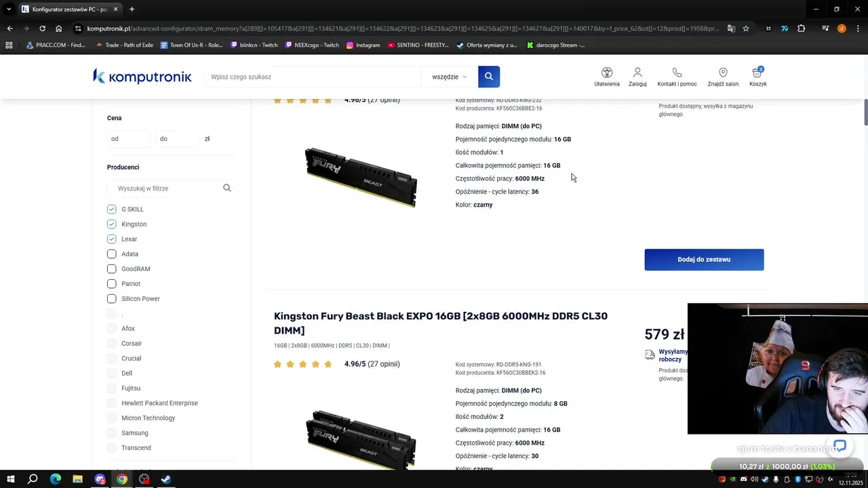Image resolution: width=868 pixels, height=488 pixels.
Task: Click the system clock date 12.11.2025
Action: coord(850,483)
